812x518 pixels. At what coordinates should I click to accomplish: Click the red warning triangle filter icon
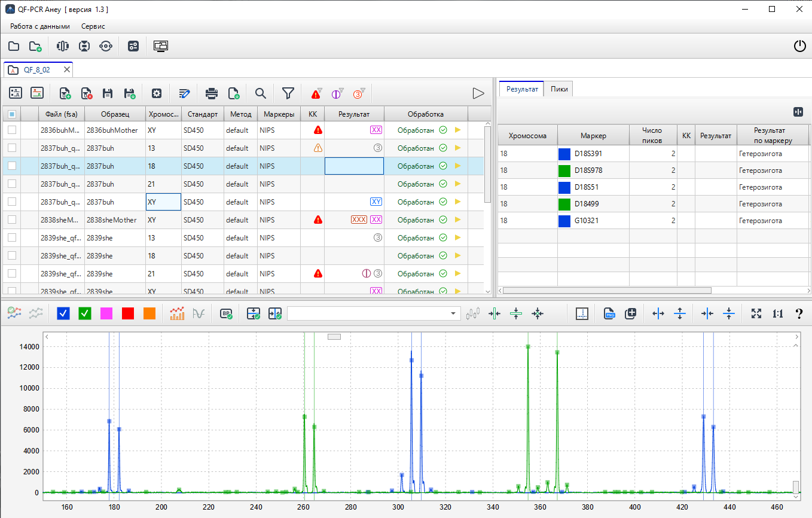coord(316,93)
